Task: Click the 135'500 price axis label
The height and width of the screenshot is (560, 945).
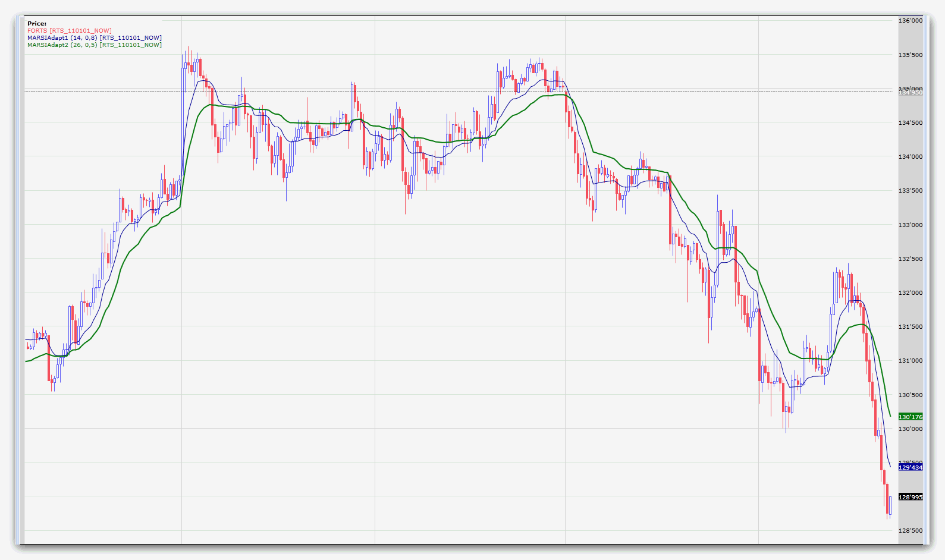Action: [x=911, y=55]
